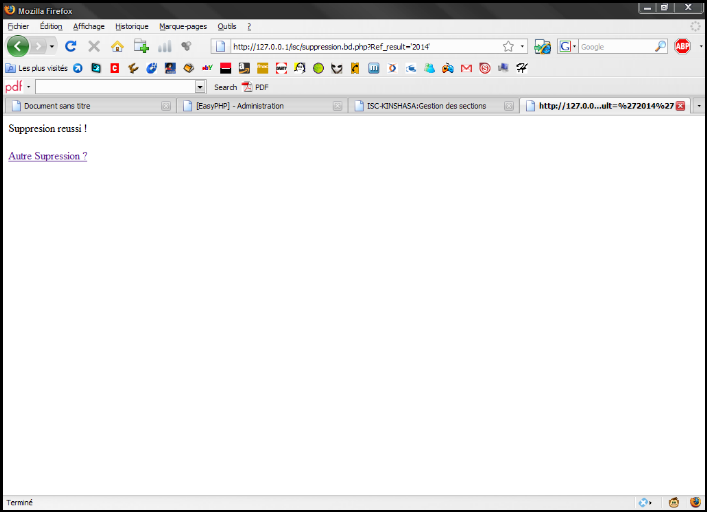The image size is (707, 512).
Task: Open the Édition menu
Action: [51, 27]
